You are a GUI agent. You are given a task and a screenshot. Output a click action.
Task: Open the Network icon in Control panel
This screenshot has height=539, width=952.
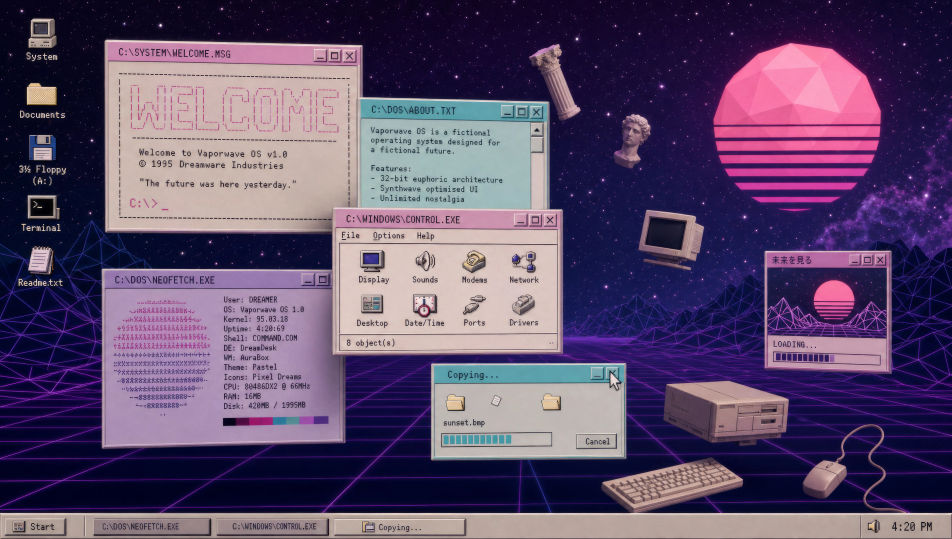click(x=523, y=267)
